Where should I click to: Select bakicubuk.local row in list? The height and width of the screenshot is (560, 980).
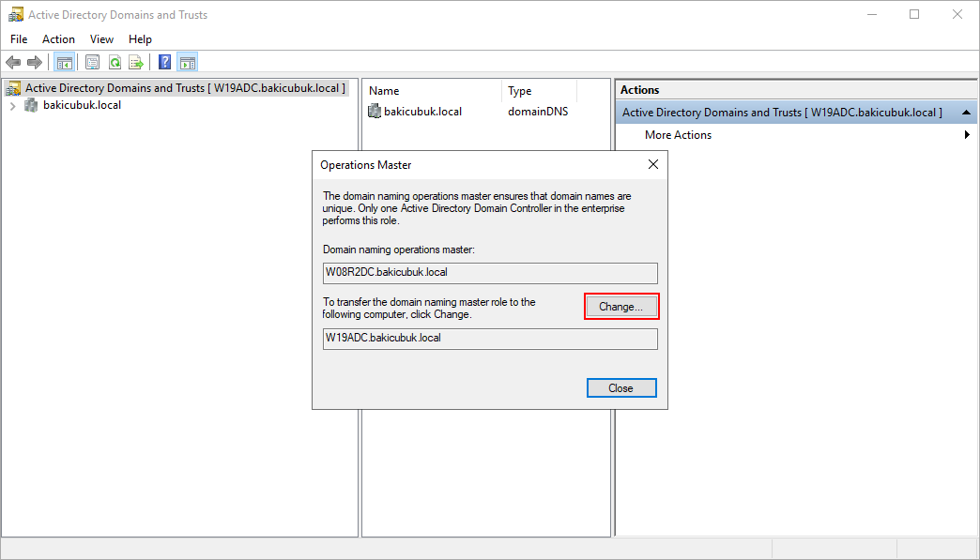(415, 112)
